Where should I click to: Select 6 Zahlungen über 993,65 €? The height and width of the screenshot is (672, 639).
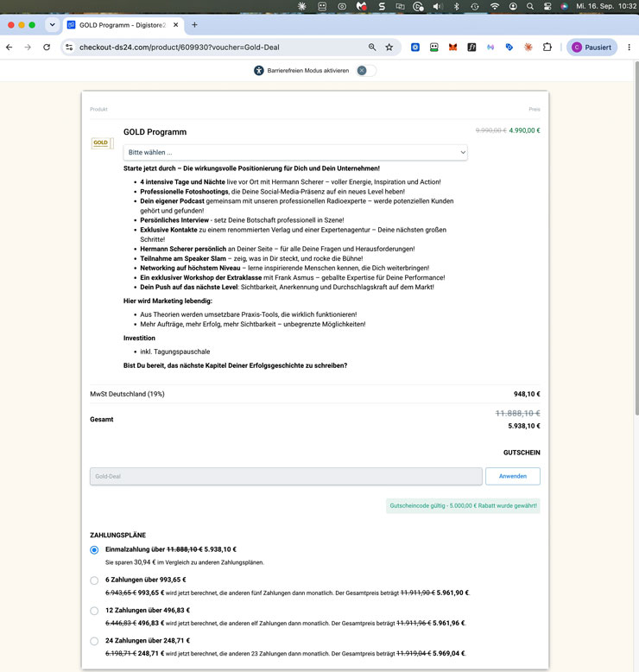[94, 580]
